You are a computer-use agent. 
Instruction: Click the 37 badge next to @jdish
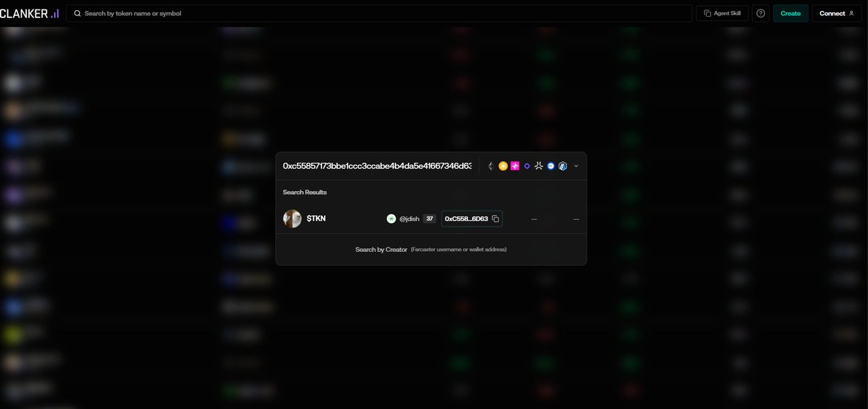430,219
